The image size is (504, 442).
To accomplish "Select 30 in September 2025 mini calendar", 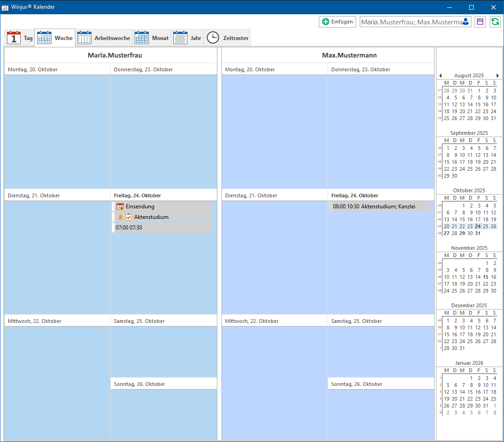I will (x=454, y=176).
